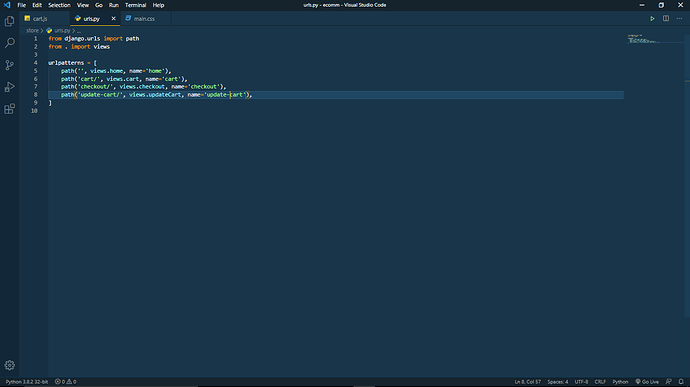Open the Source Control view

[9, 65]
